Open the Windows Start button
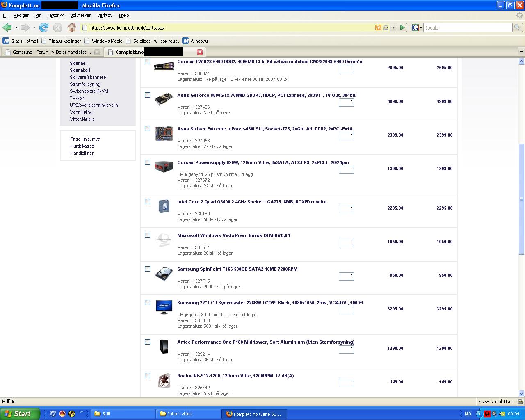This screenshot has width=525, height=420. click(20, 414)
